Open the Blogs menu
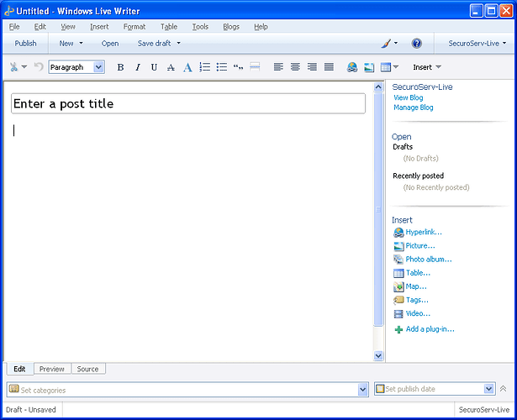The image size is (517, 420). point(231,27)
